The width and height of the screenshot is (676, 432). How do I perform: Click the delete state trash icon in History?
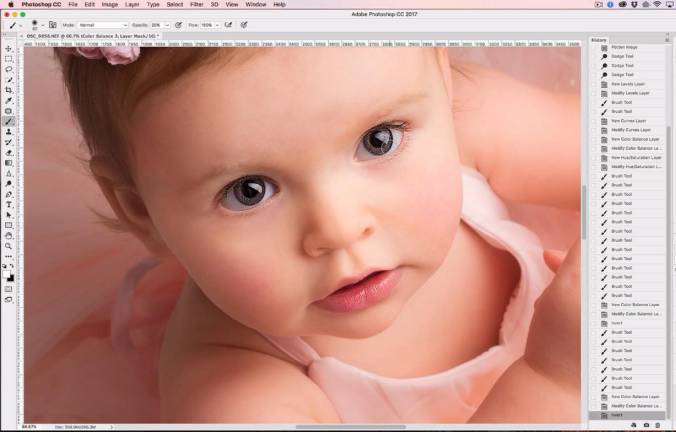660,425
